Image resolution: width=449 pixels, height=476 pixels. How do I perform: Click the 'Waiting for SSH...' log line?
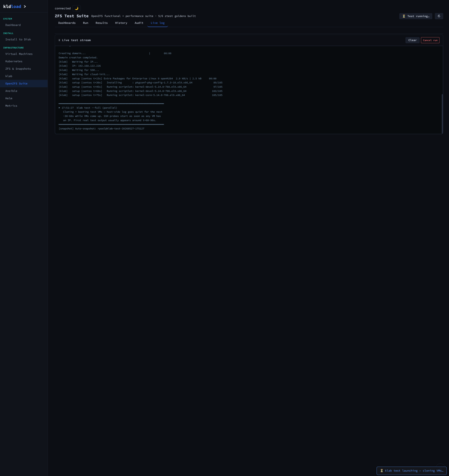click(79, 70)
